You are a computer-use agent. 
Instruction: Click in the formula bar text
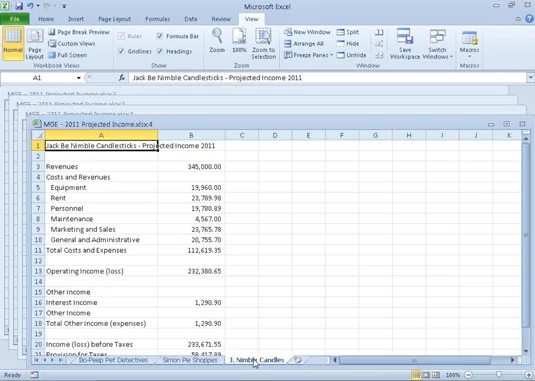point(217,78)
